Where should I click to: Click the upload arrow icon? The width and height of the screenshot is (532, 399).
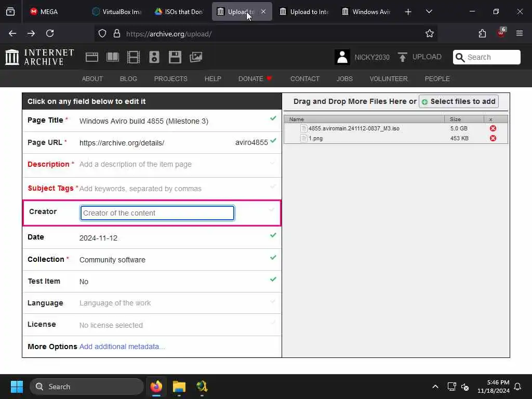tap(403, 57)
